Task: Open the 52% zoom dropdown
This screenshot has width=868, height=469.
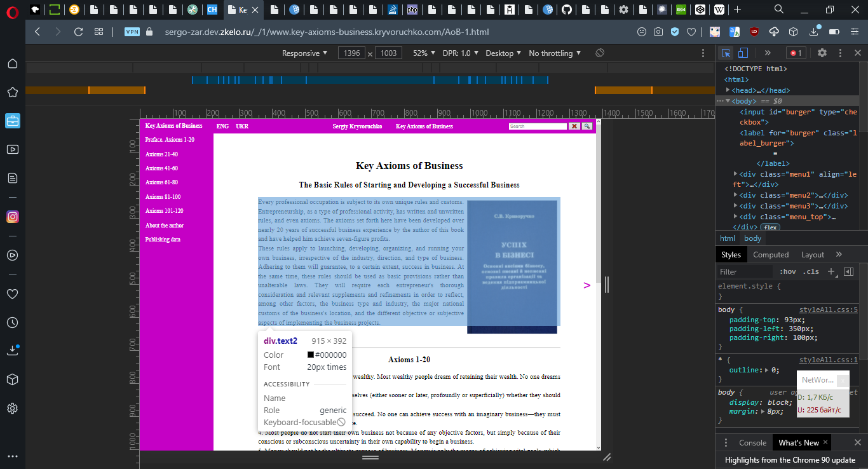Action: [424, 53]
